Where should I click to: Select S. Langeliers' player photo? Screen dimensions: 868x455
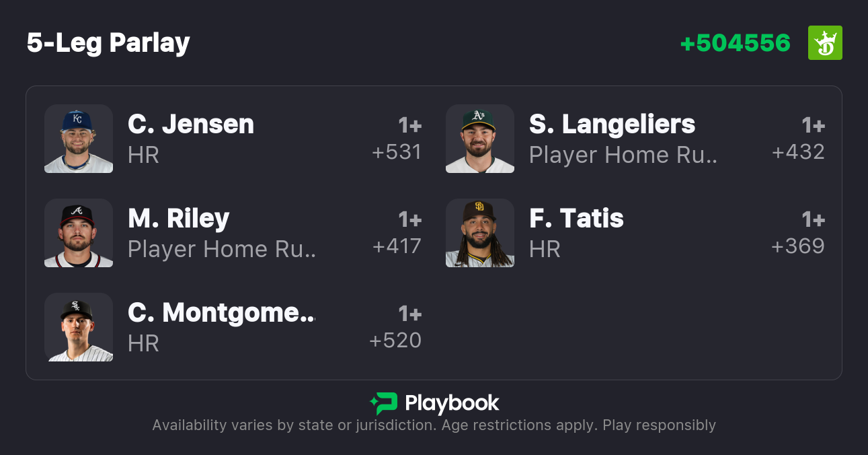(x=480, y=139)
